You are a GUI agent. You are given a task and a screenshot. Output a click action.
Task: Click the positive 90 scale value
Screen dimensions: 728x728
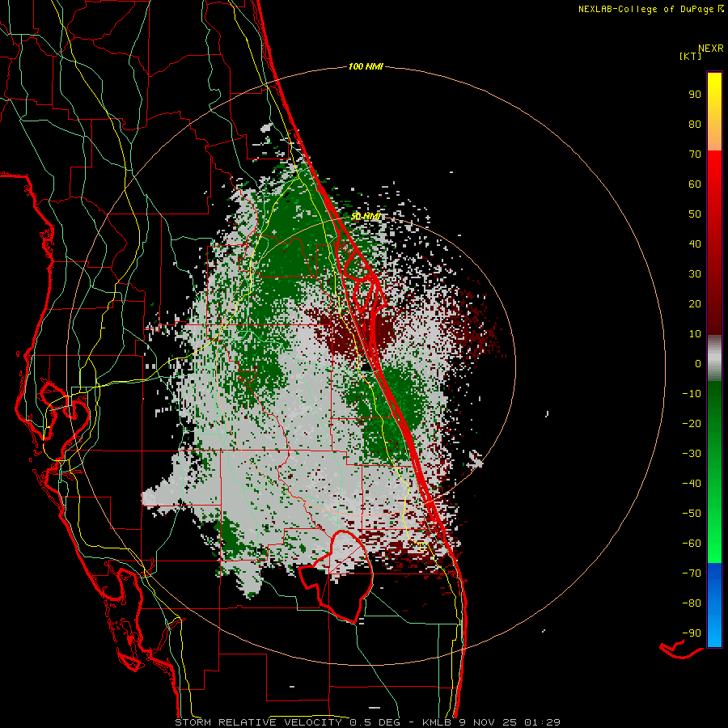(x=695, y=95)
